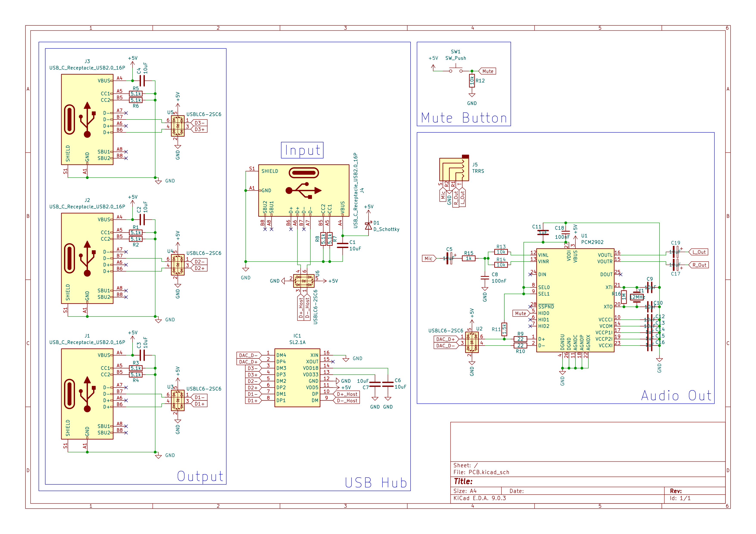
Task: Select the Y1 12MHz crystal symbol
Action: tap(637, 297)
